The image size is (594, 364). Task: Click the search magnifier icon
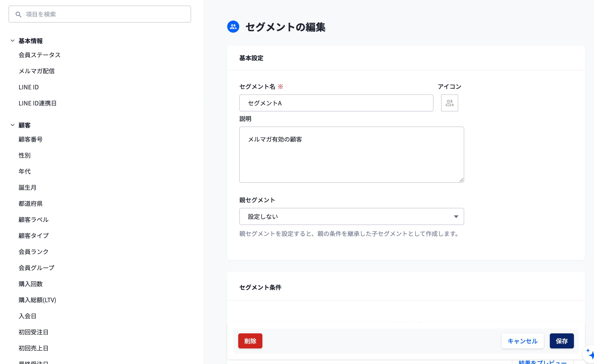[x=18, y=14]
